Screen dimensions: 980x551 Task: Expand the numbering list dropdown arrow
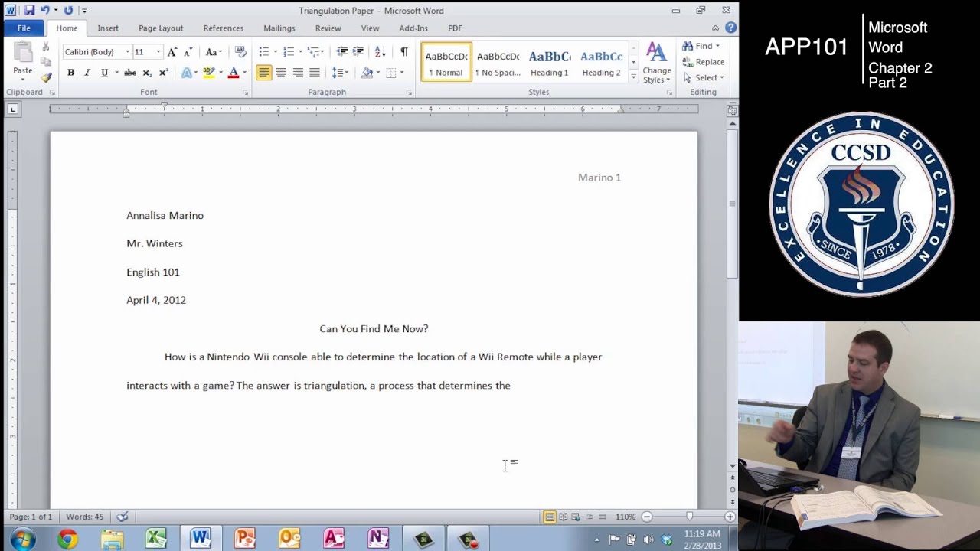[x=300, y=52]
